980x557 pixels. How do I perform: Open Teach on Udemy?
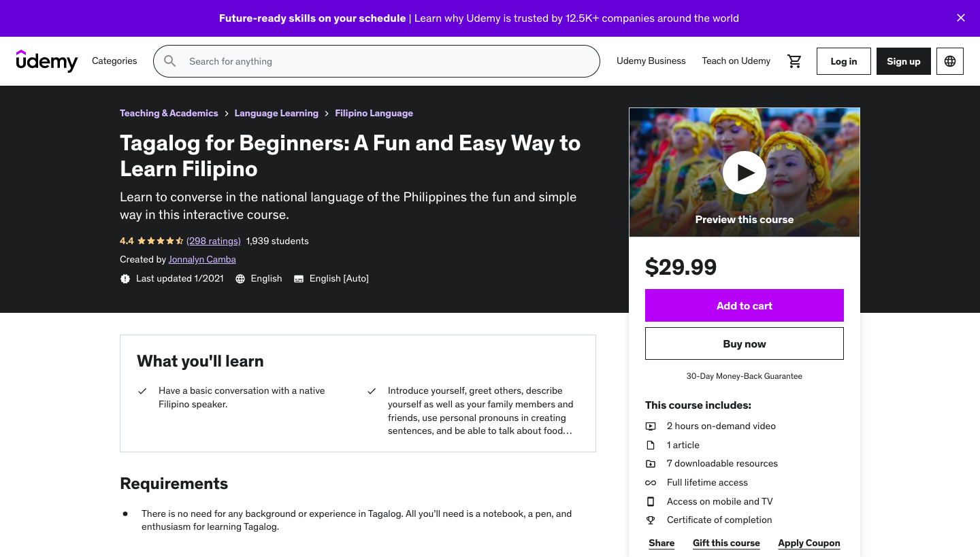[x=736, y=61]
